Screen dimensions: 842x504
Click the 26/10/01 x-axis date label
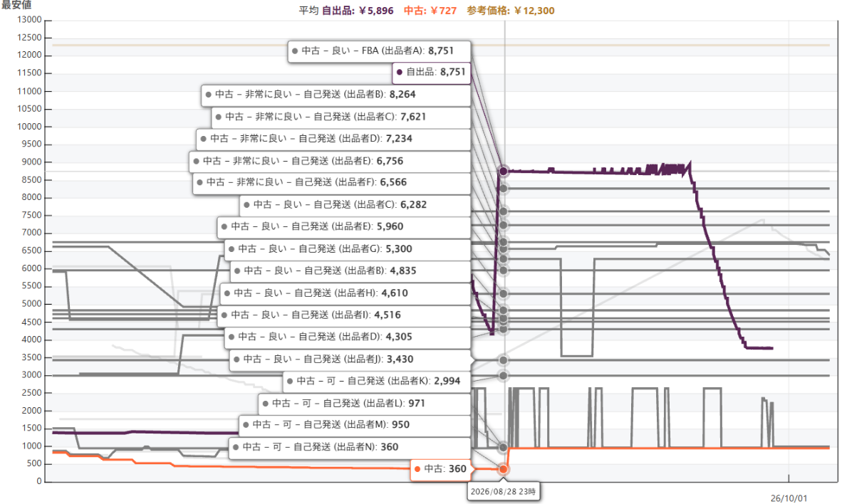[x=789, y=498]
